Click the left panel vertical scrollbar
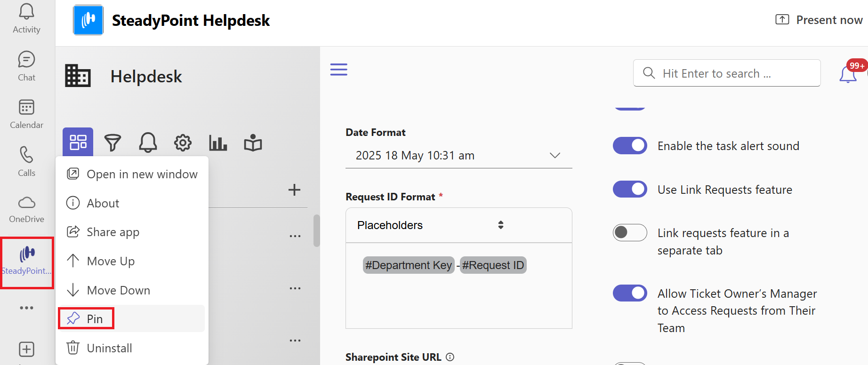The height and width of the screenshot is (365, 868). [317, 230]
